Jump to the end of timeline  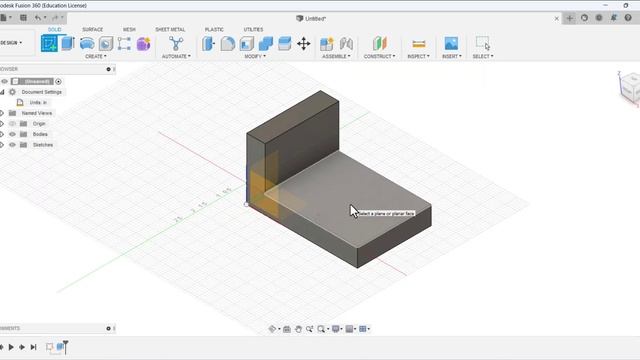coord(33,347)
